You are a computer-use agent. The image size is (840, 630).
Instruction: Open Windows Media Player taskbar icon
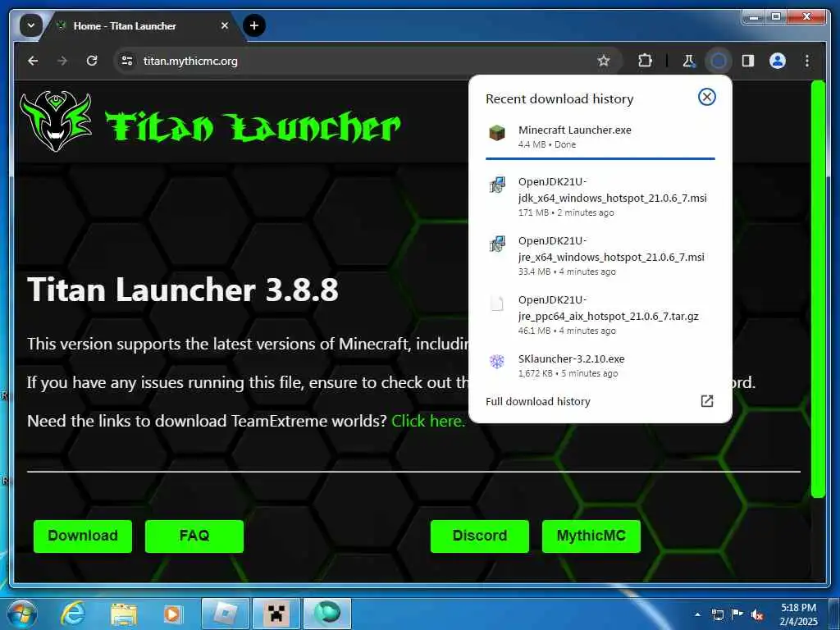tap(172, 614)
